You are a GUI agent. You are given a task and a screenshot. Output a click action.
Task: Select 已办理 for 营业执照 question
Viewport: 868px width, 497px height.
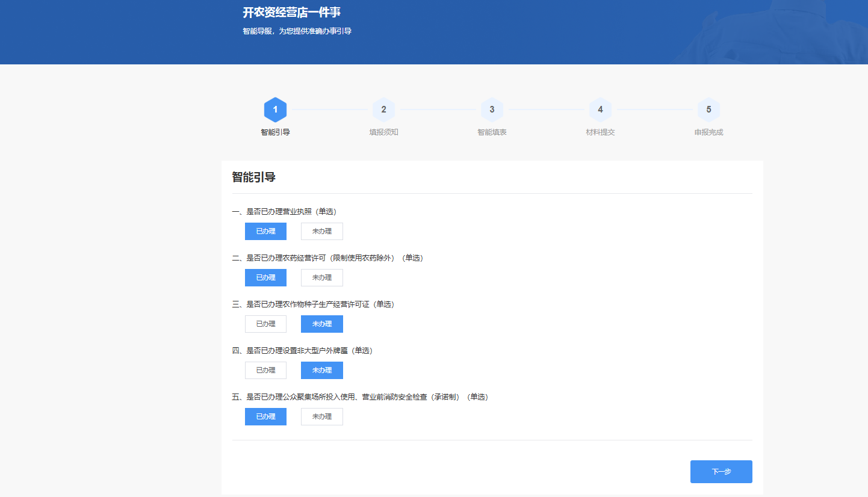tap(265, 232)
